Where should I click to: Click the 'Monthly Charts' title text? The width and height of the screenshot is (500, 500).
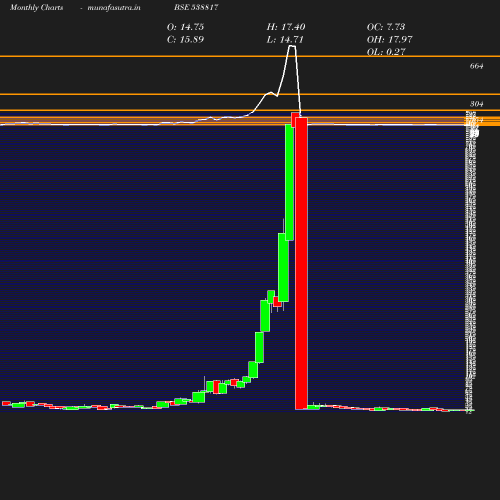click(37, 7)
